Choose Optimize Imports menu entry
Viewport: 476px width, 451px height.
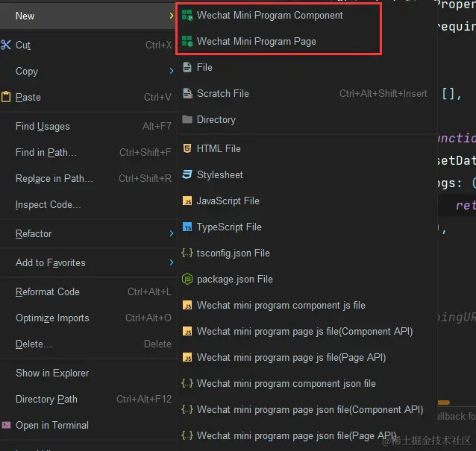(88, 318)
